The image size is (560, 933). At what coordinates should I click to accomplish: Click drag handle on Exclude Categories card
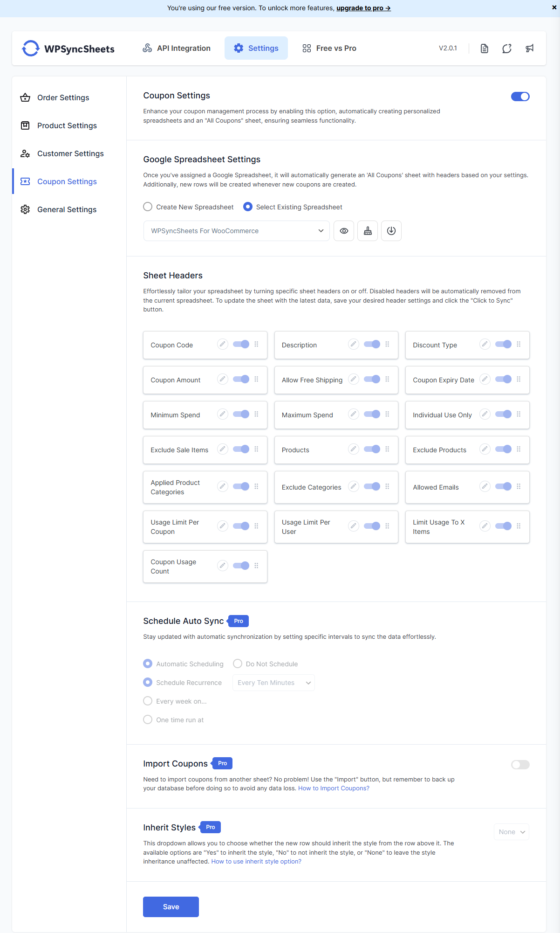point(387,486)
